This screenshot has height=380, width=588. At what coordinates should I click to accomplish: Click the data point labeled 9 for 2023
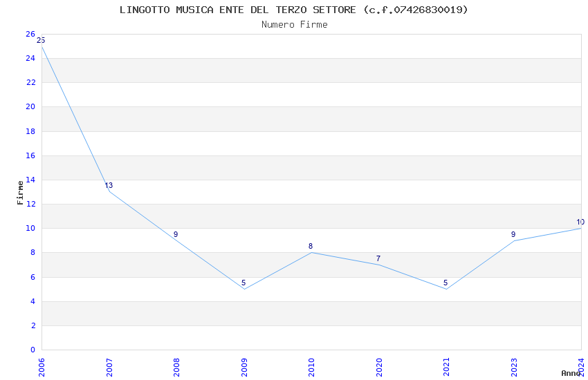tap(513, 234)
